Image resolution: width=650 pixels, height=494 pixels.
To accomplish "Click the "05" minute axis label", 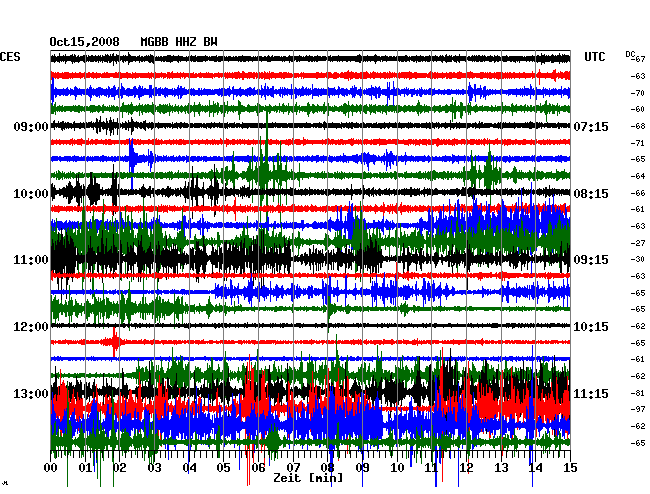I will [223, 468].
